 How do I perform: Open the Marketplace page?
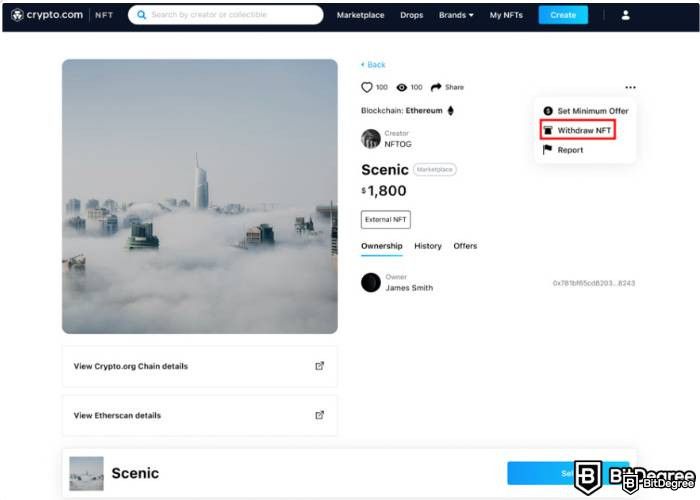pos(360,15)
